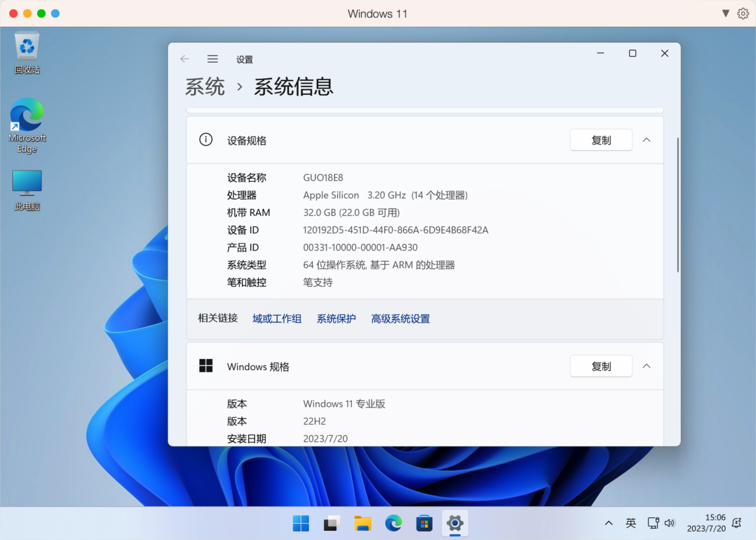The width and height of the screenshot is (756, 540).
Task: Collapse the Windows 规格 section chevron
Action: click(647, 366)
